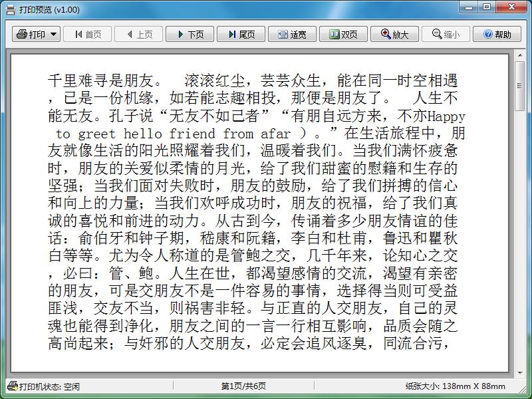Advance to next page using 下页

coord(190,35)
